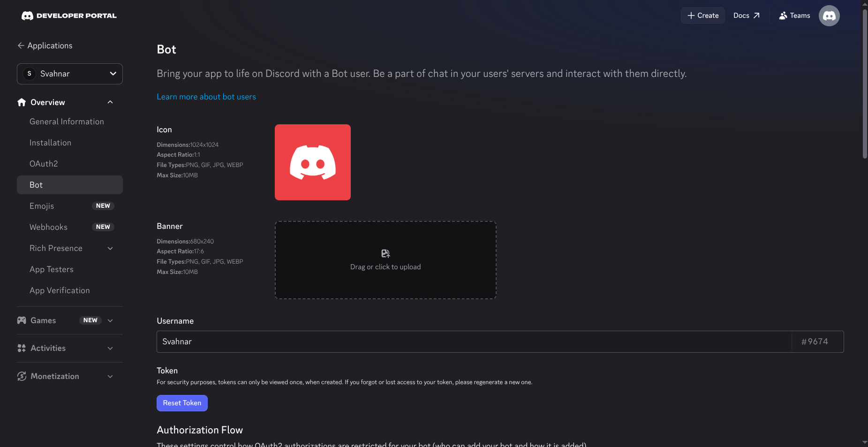868x447 pixels.
Task: Click the Teams people icon
Action: (783, 15)
